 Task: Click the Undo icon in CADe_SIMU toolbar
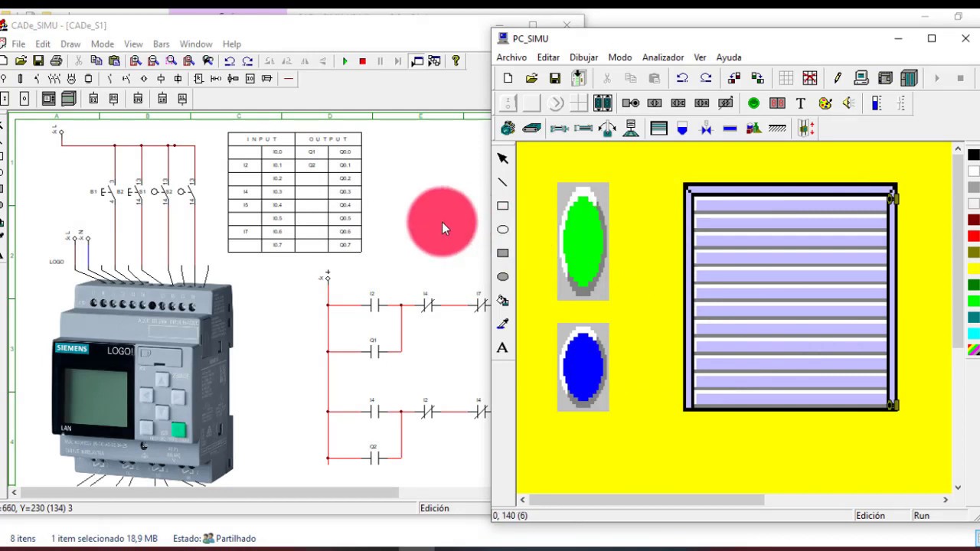coord(230,61)
